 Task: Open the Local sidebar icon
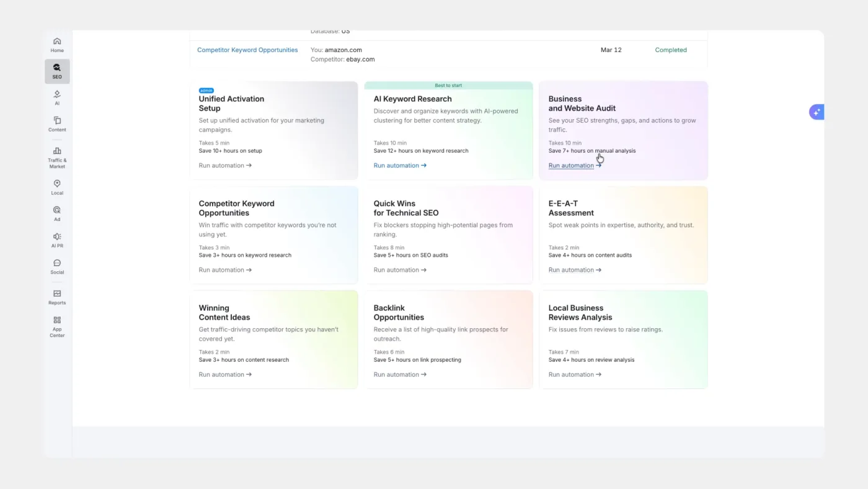point(57,187)
